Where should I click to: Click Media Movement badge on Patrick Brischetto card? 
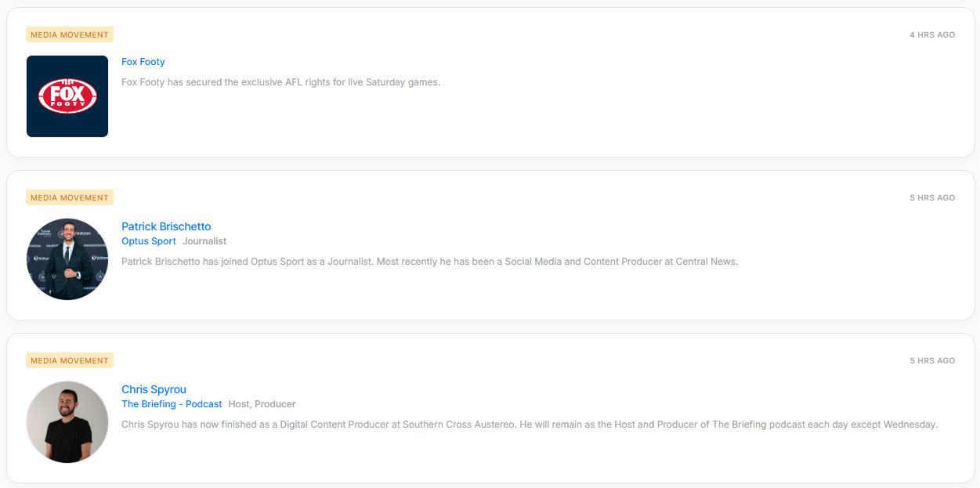pyautogui.click(x=70, y=197)
